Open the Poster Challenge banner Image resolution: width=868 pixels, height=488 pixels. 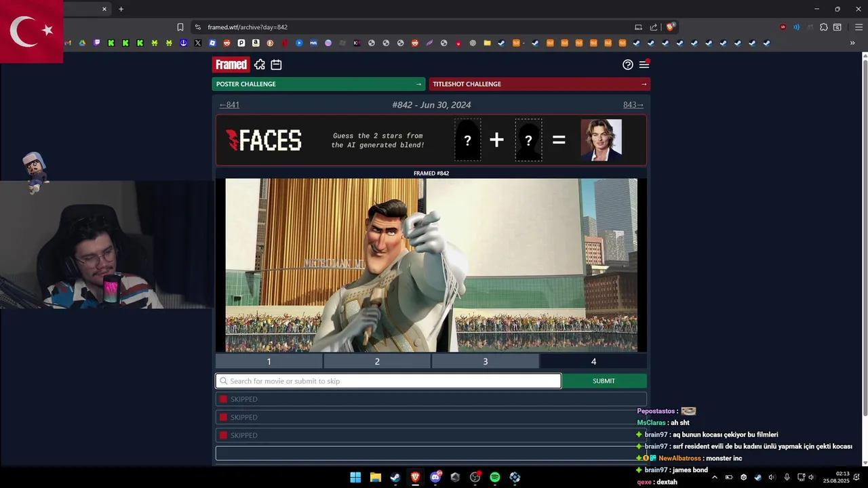[x=319, y=84]
